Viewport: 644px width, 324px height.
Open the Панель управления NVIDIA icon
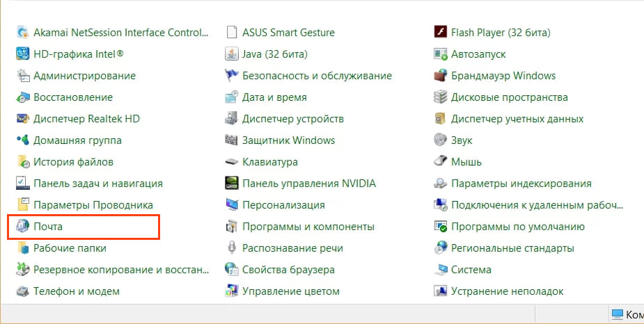[x=232, y=183]
